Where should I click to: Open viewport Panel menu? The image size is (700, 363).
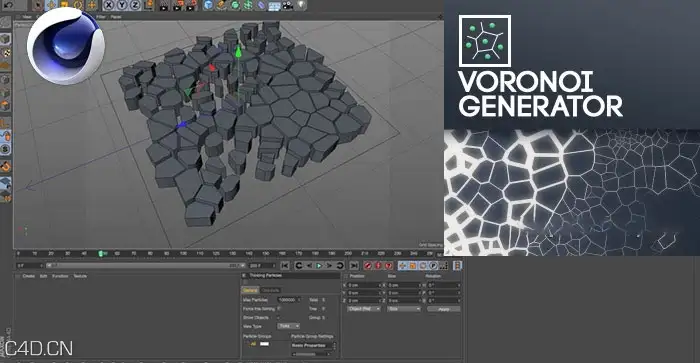coord(116,17)
